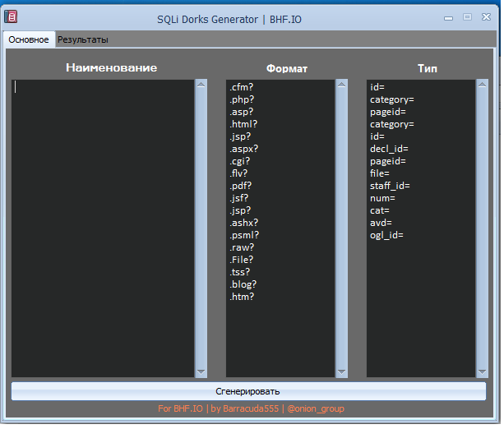Select the staff_id= line in Тип
Image resolution: width=504 pixels, height=429 pixels.
click(x=390, y=186)
